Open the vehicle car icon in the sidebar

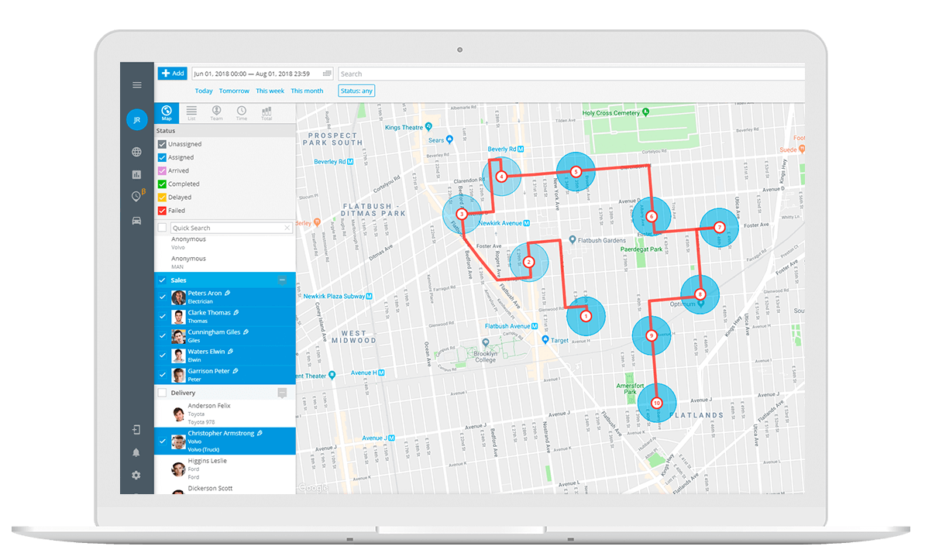136,221
